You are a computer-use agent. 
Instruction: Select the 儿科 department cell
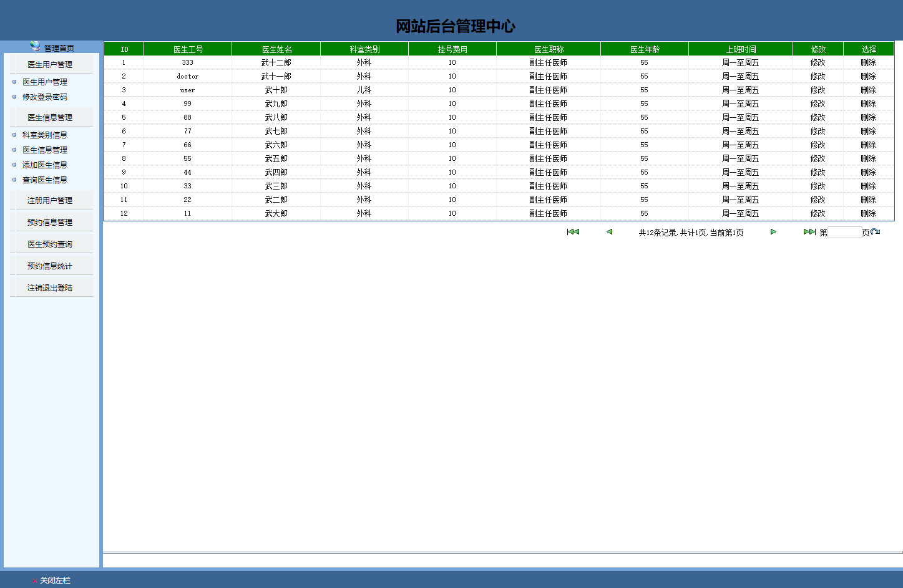pos(364,90)
